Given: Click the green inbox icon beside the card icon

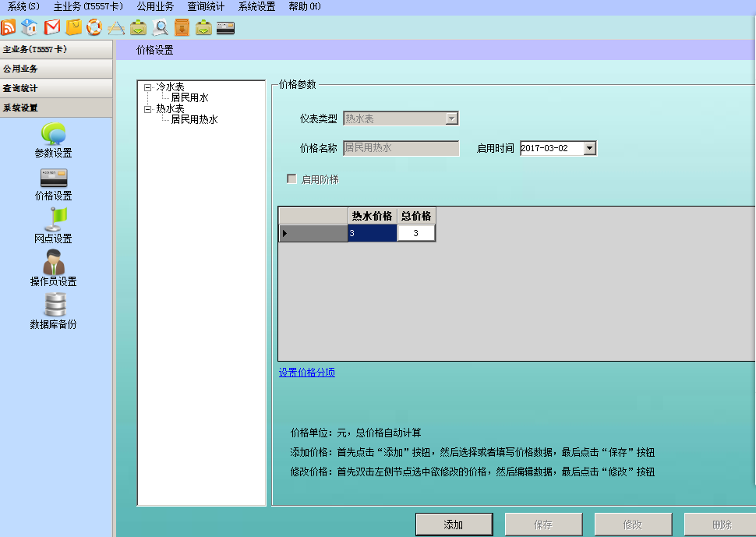Looking at the screenshot, I should click(203, 27).
